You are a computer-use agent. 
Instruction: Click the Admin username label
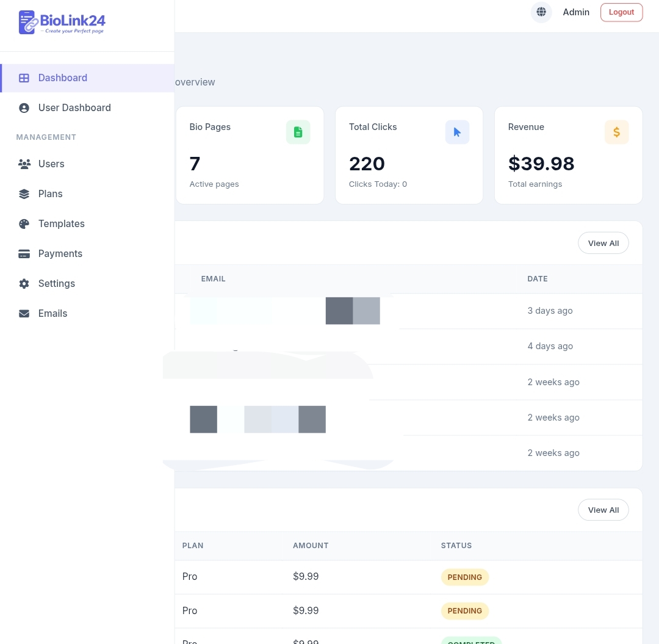click(576, 12)
